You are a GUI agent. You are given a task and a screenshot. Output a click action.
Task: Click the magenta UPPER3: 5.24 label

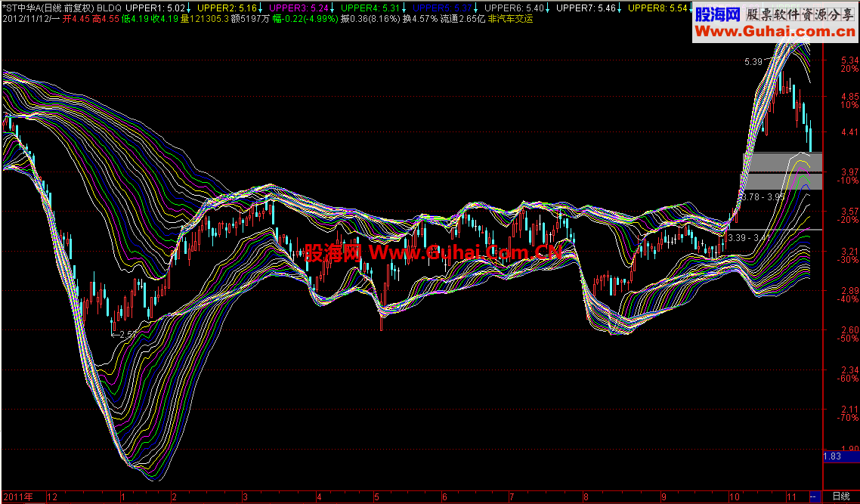point(299,8)
